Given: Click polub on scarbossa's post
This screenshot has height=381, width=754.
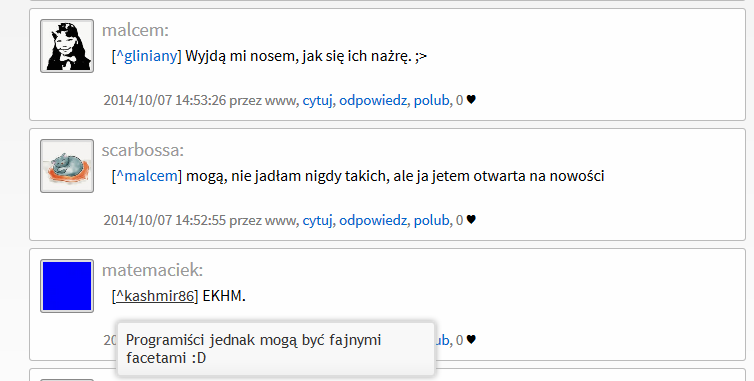Looking at the screenshot, I should click(431, 220).
